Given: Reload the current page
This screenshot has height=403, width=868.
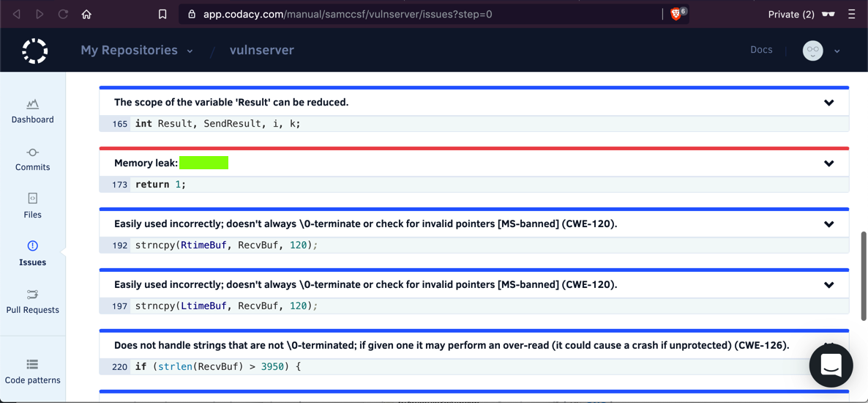Looking at the screenshot, I should pyautogui.click(x=63, y=15).
